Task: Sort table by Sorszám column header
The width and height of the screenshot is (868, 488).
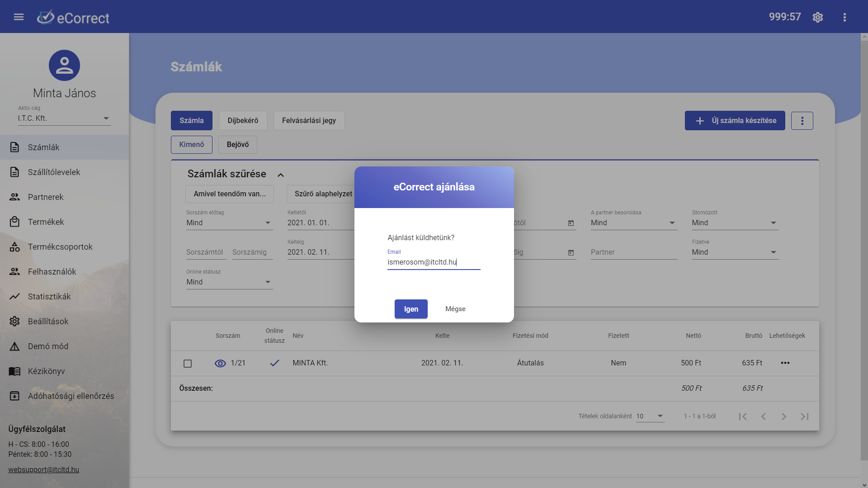Action: (x=228, y=336)
